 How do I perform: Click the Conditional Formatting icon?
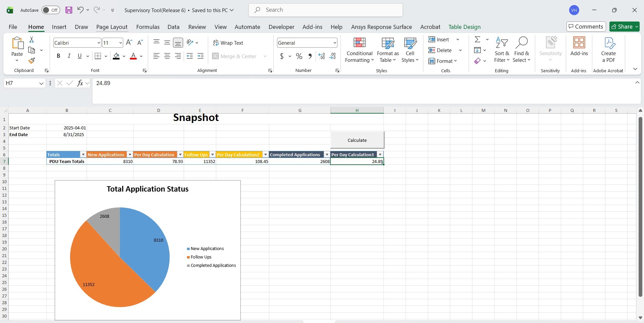[359, 43]
